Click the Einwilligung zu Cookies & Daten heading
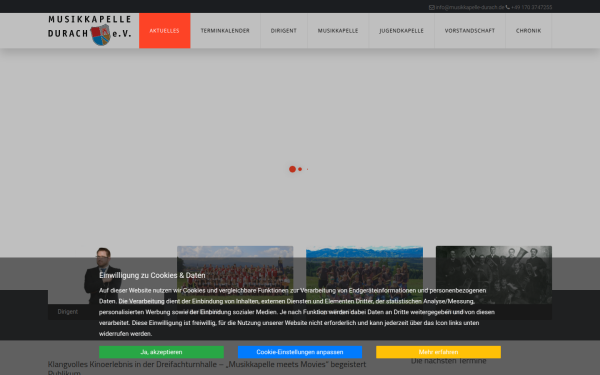 click(x=152, y=275)
